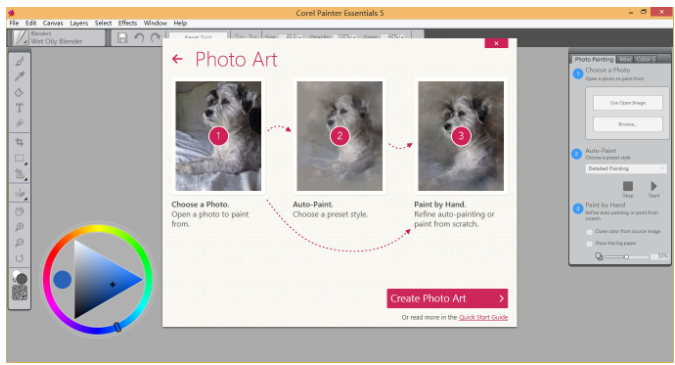Select the Grabber hand tool
The width and height of the screenshot is (675, 365).
point(19,212)
